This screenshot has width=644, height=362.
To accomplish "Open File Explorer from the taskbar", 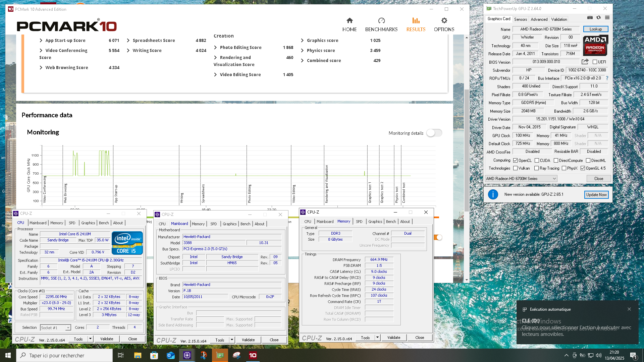I will [138, 355].
